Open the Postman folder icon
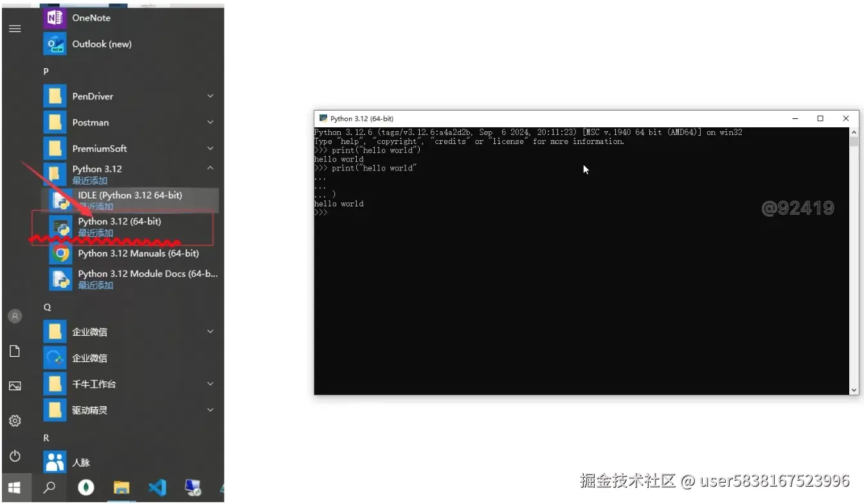 click(55, 122)
